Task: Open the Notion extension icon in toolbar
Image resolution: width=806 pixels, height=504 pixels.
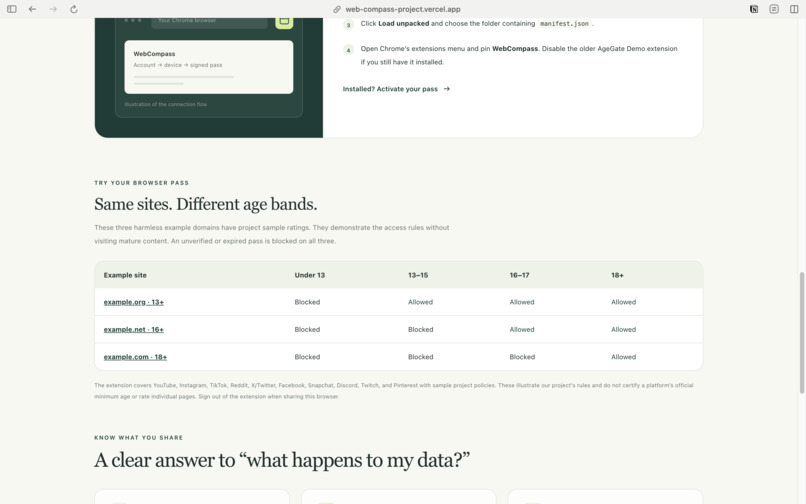Action: pyautogui.click(x=754, y=9)
